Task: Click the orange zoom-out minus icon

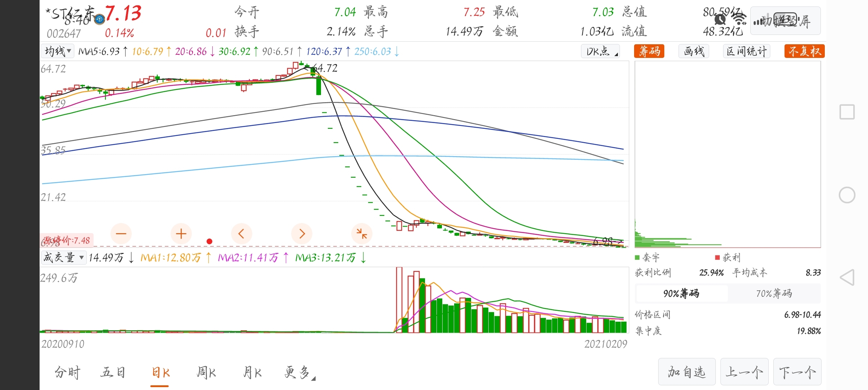Action: coord(121,234)
